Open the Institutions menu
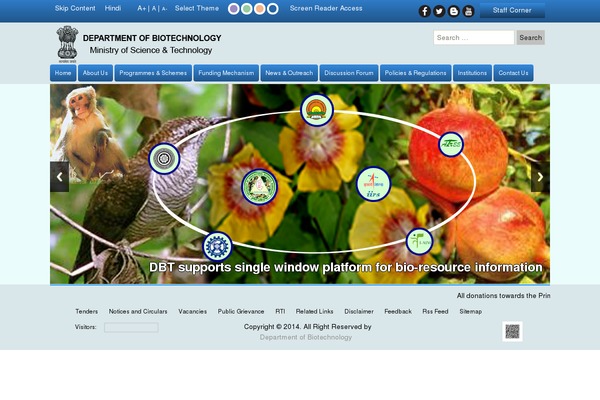This screenshot has height=400, width=600. tap(473, 73)
